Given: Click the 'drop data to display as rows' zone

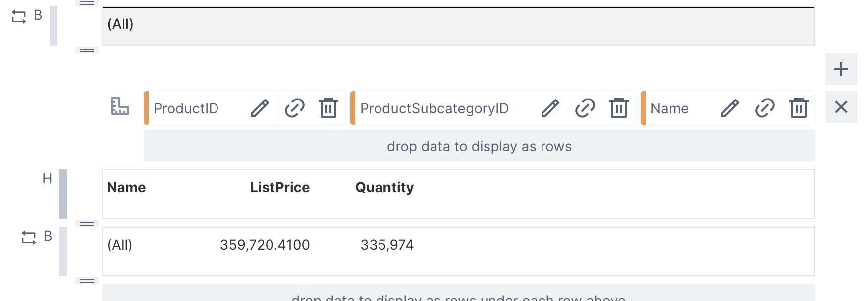Looking at the screenshot, I should (x=479, y=146).
